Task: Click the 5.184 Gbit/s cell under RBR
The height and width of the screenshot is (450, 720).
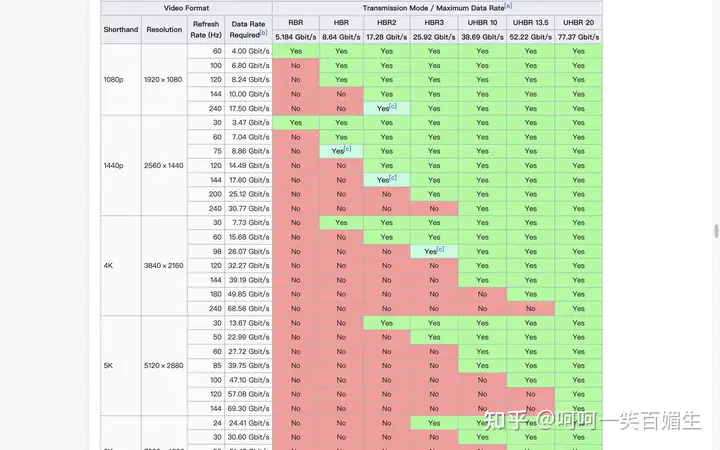Action: tap(295, 36)
